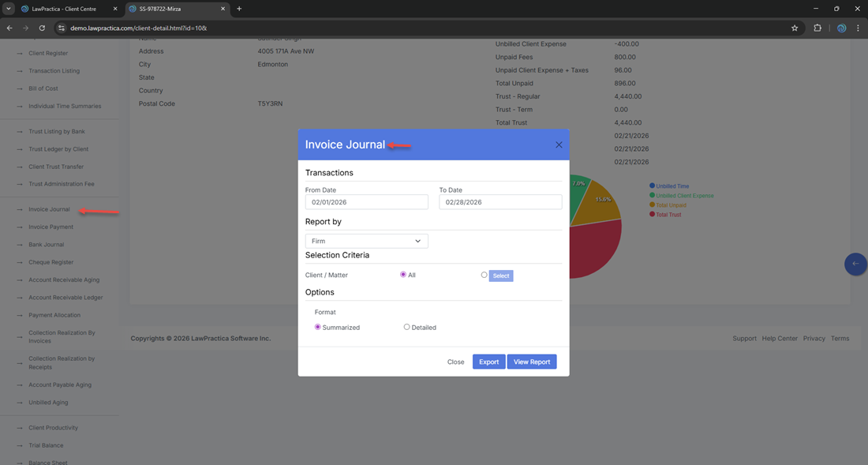
Task: Click the Export button
Action: [x=488, y=362]
